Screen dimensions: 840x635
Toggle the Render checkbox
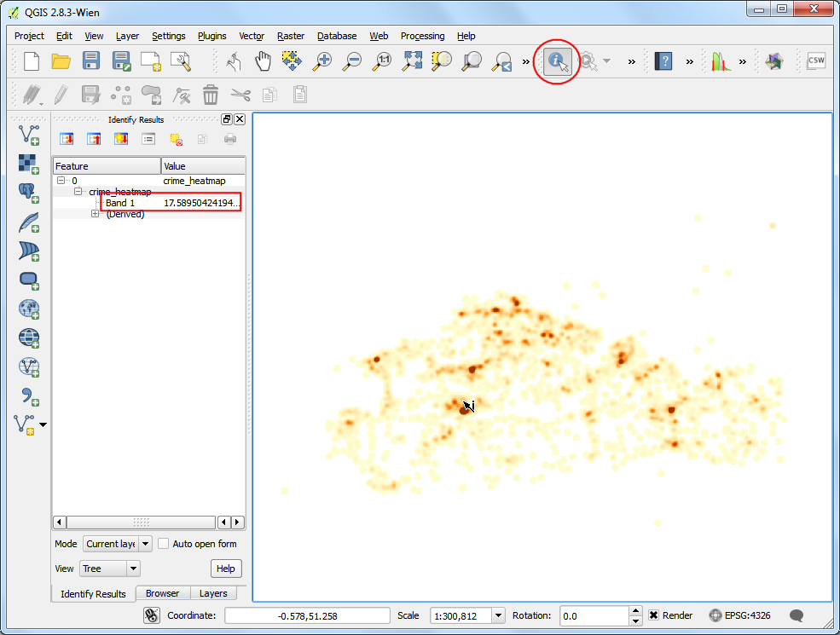point(653,615)
